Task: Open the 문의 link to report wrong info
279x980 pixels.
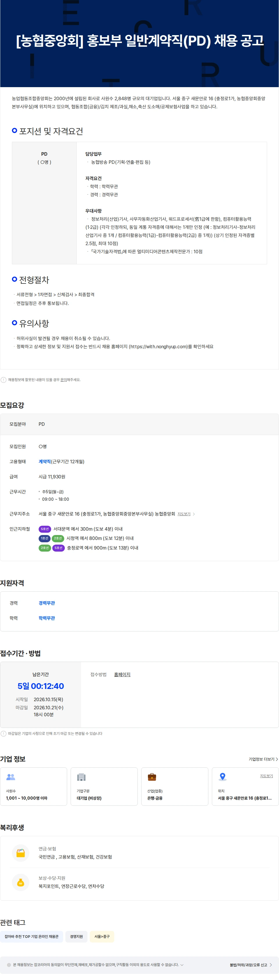Action: [64, 380]
